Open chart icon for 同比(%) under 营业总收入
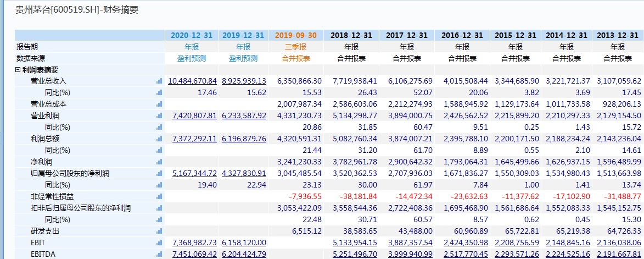 (159, 93)
